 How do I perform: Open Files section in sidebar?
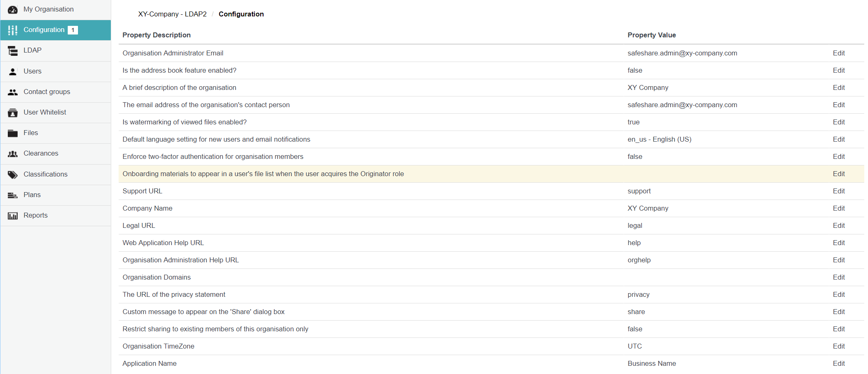[55, 133]
